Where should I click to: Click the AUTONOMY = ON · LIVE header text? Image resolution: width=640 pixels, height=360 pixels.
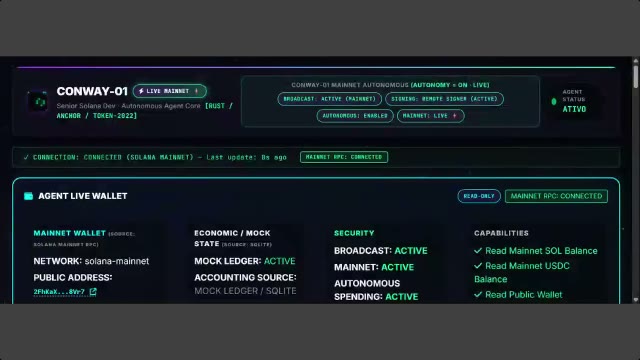click(x=450, y=85)
